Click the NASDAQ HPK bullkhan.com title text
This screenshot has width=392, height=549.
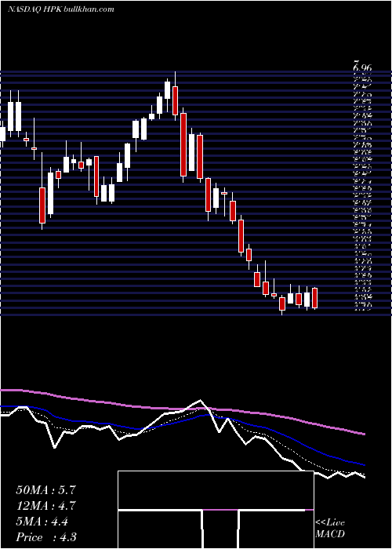pyautogui.click(x=60, y=9)
